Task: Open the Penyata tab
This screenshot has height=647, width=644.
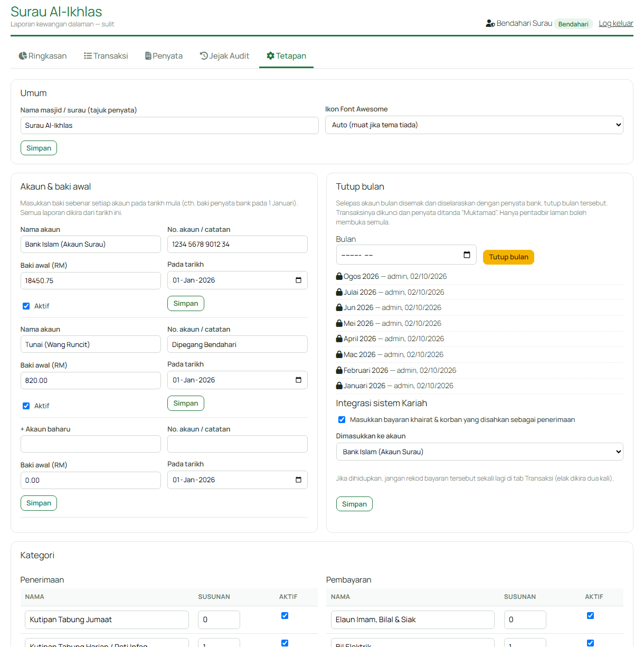Action: click(x=164, y=55)
